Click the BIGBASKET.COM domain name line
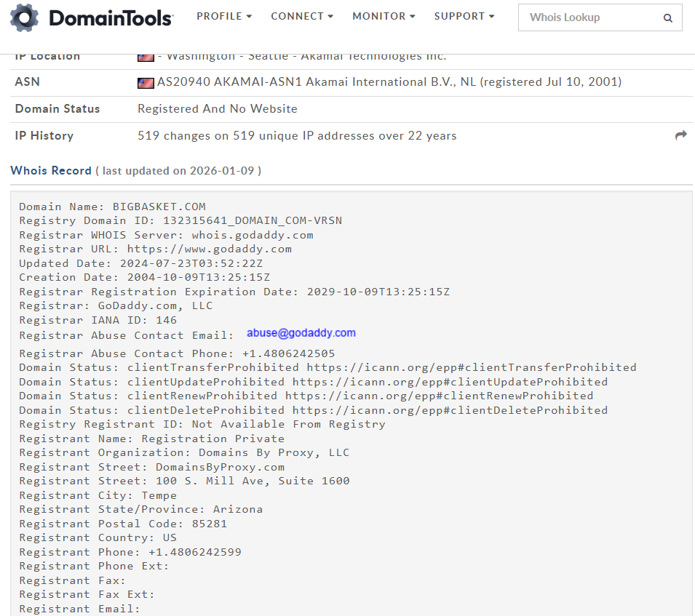Screen dimensions: 695x616 [112, 207]
